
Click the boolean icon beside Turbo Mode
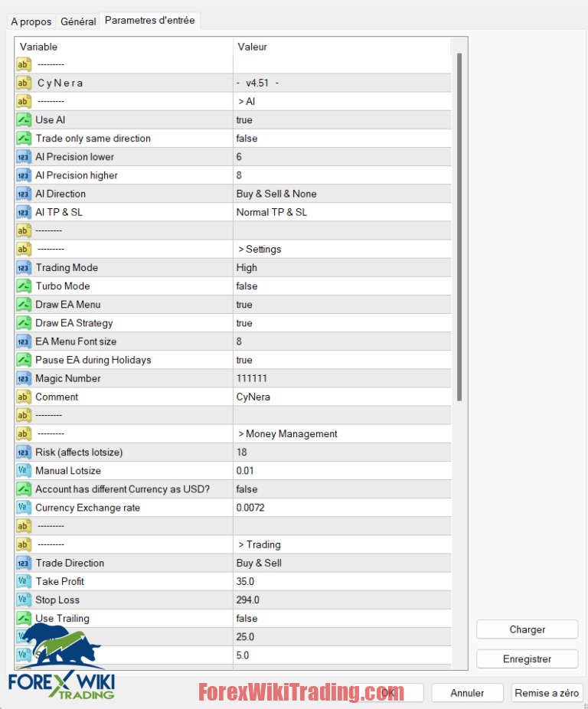click(24, 286)
